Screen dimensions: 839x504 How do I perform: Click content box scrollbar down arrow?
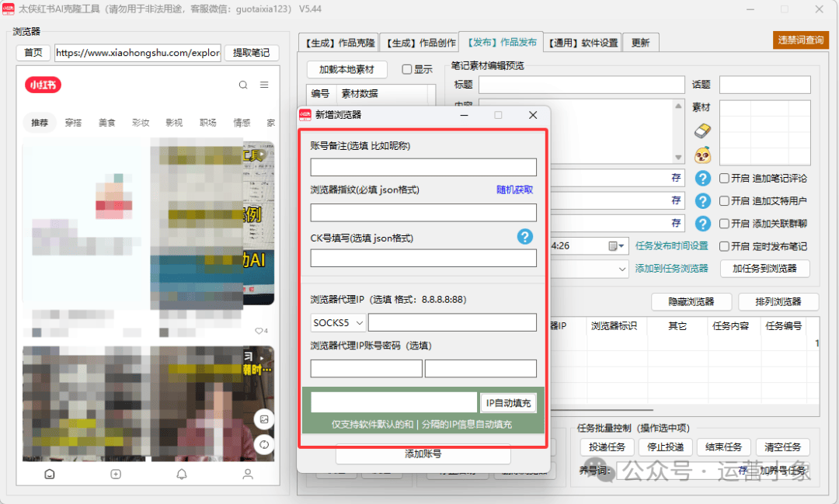point(678,158)
